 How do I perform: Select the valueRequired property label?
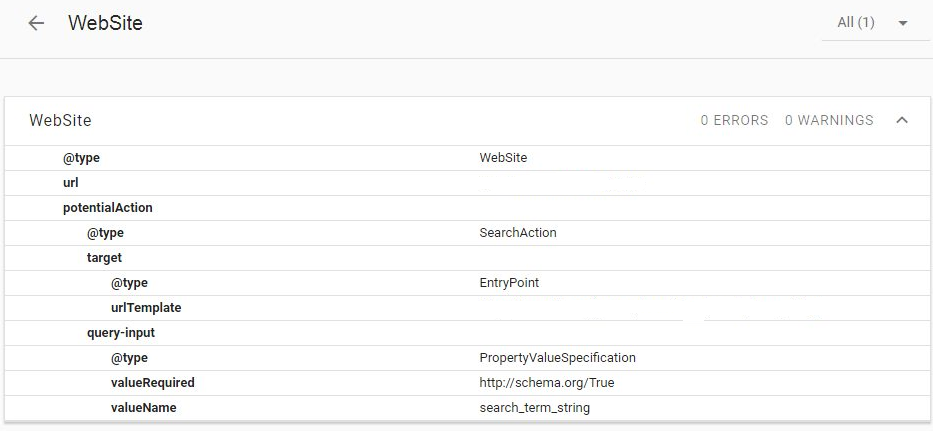[152, 383]
